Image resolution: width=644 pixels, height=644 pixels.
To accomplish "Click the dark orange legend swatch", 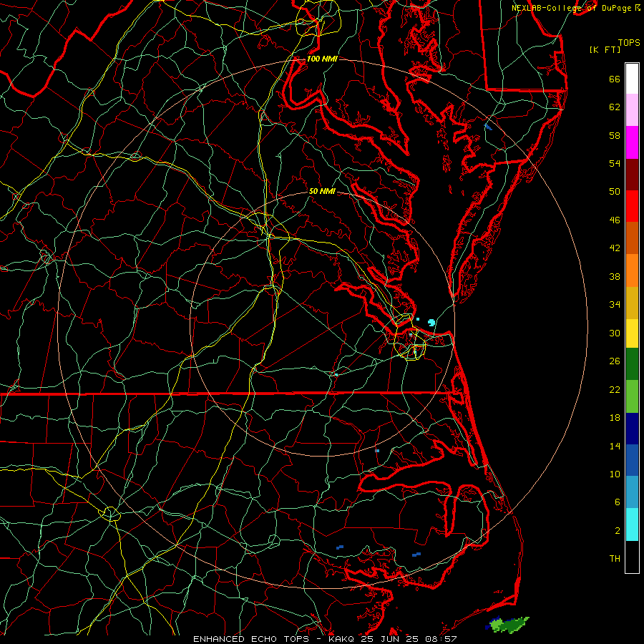I will pos(632,238).
